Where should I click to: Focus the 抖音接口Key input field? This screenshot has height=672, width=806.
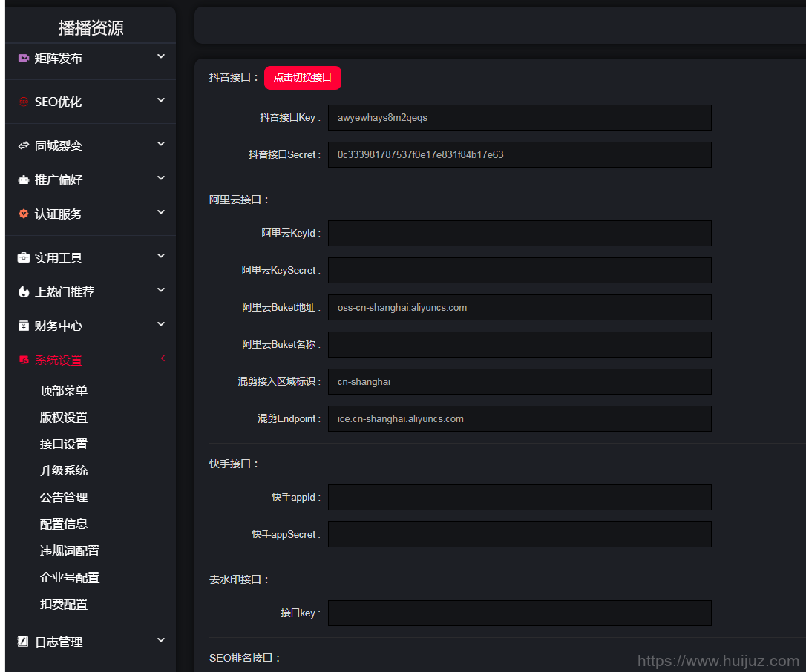point(520,118)
